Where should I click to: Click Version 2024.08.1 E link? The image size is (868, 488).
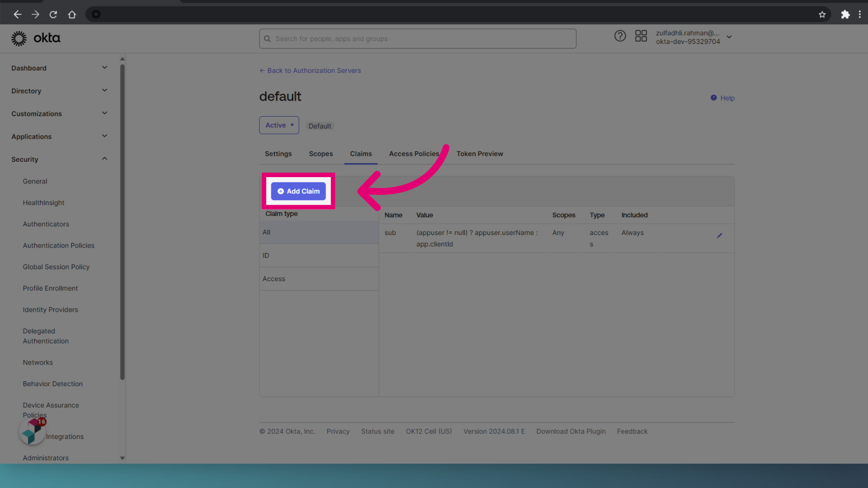pos(494,432)
